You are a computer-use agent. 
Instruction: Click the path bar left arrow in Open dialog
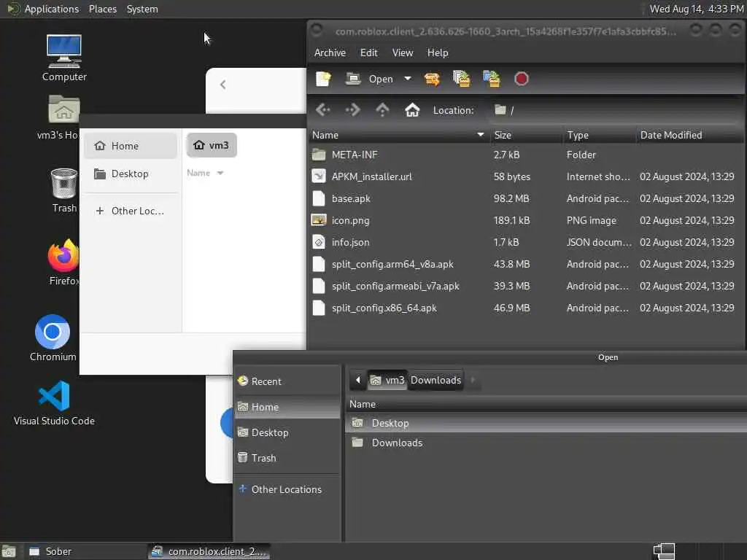pos(357,380)
